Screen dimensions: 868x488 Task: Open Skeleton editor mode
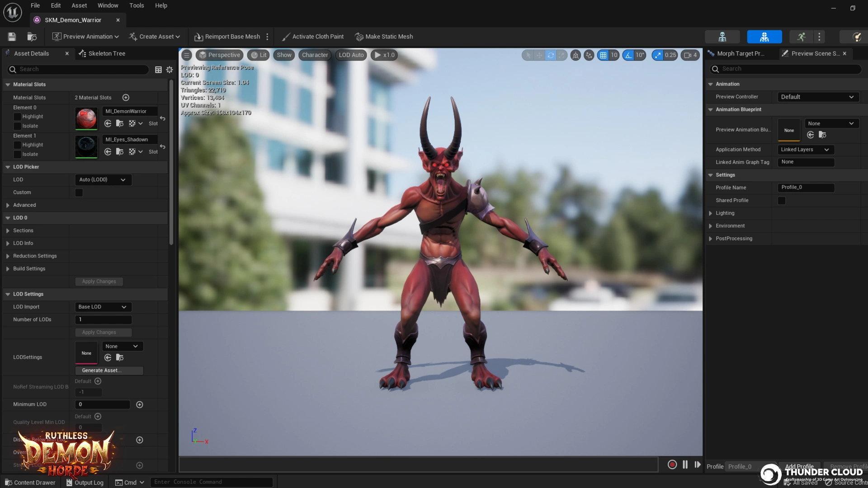pos(722,37)
